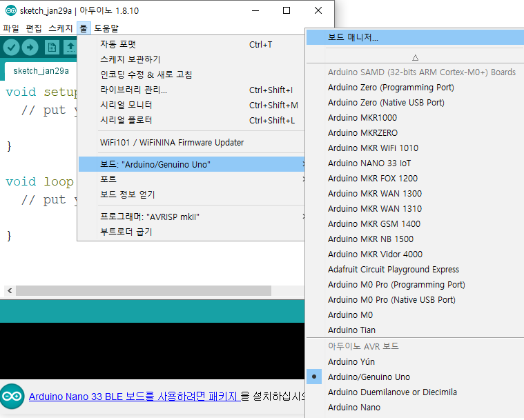Screen dimensions: 524x420
Task: Select Arduino MKR WAN 1300 board
Action: (415, 194)
